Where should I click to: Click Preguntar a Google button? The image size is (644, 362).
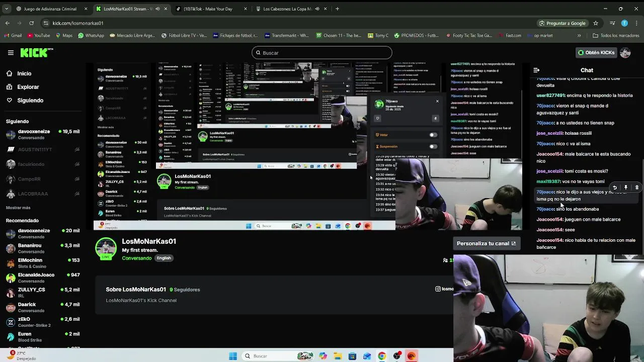click(x=562, y=23)
